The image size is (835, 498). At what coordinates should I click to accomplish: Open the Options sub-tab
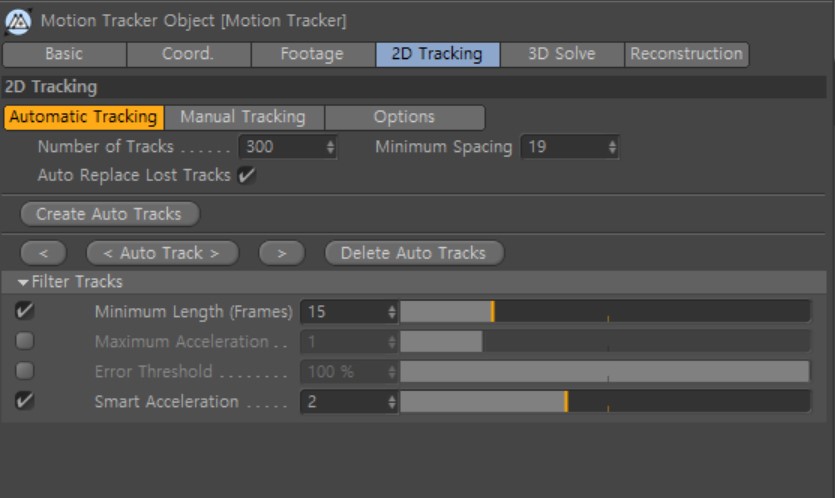pyautogui.click(x=405, y=117)
